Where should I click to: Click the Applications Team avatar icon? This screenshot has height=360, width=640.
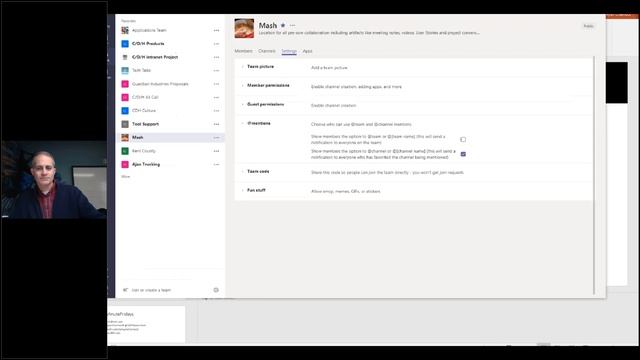pyautogui.click(x=125, y=30)
